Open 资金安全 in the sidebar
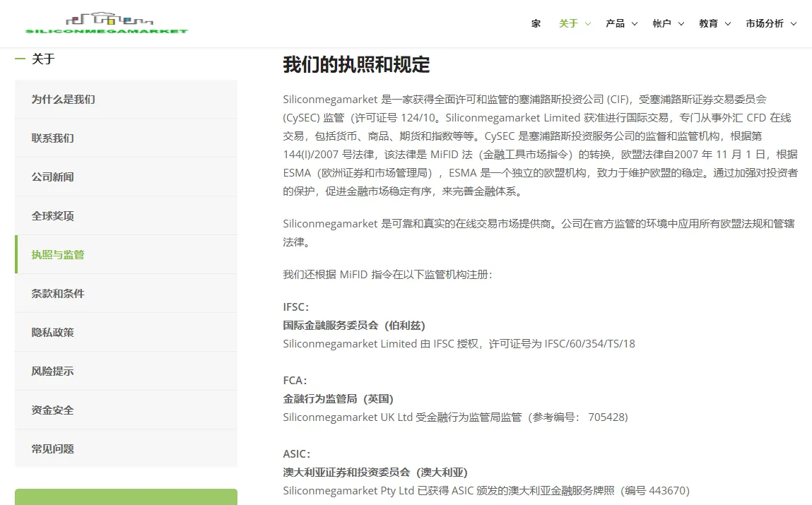 [126, 410]
